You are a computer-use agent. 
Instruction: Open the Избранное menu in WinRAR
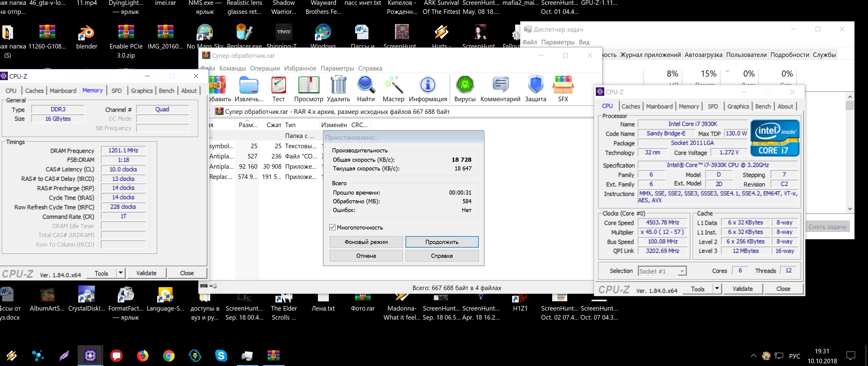[300, 68]
